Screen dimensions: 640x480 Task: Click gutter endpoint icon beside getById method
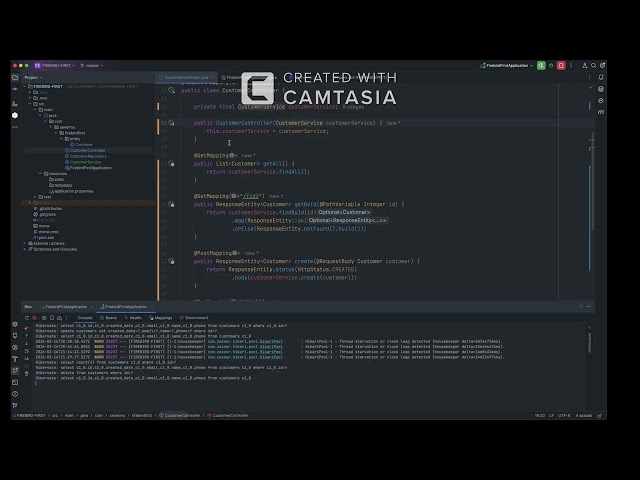coord(171,204)
